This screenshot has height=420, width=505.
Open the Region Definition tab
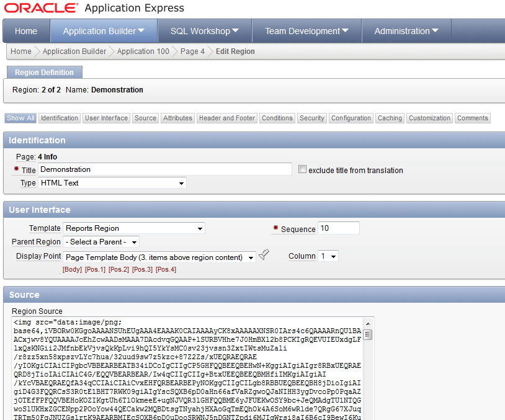coord(45,73)
